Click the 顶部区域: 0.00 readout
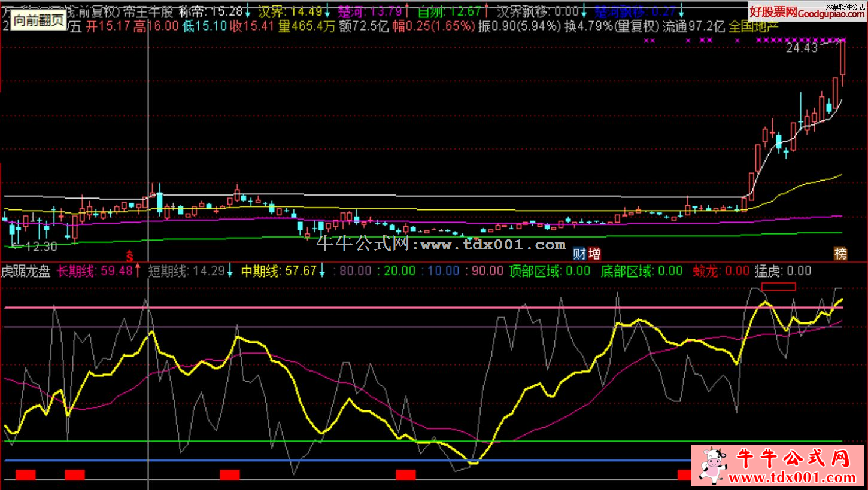The width and height of the screenshot is (868, 490). tap(550, 271)
